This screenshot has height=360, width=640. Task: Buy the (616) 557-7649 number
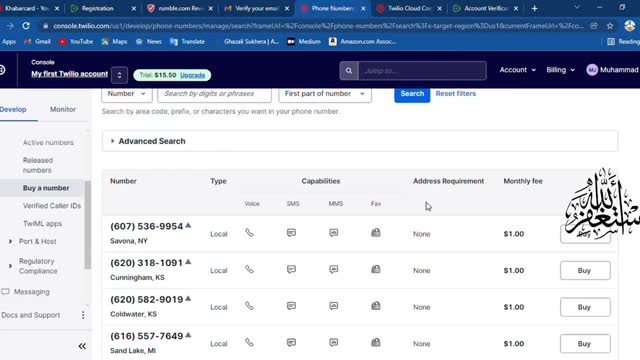pyautogui.click(x=585, y=344)
